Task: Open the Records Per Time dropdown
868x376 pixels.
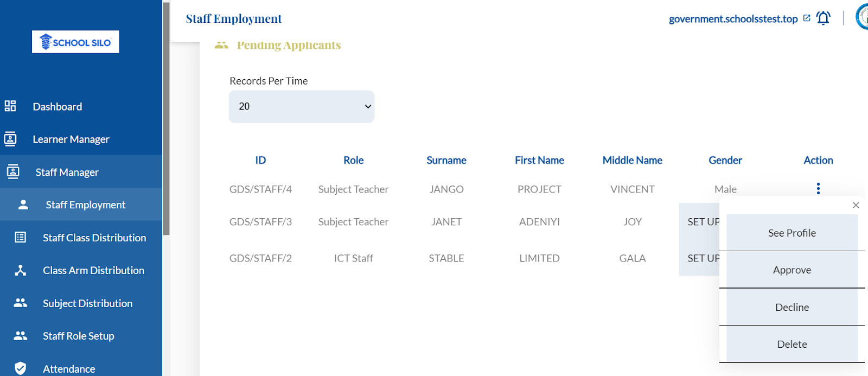Action: (x=301, y=106)
